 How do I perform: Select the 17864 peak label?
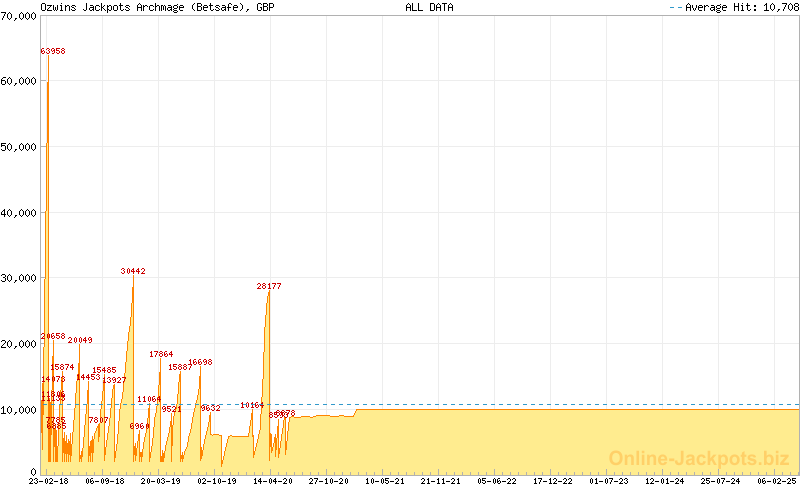[161, 354]
